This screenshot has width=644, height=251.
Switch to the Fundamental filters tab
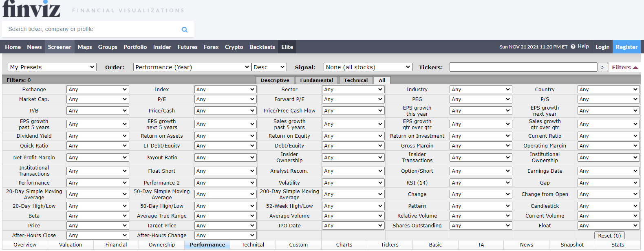[x=317, y=80]
